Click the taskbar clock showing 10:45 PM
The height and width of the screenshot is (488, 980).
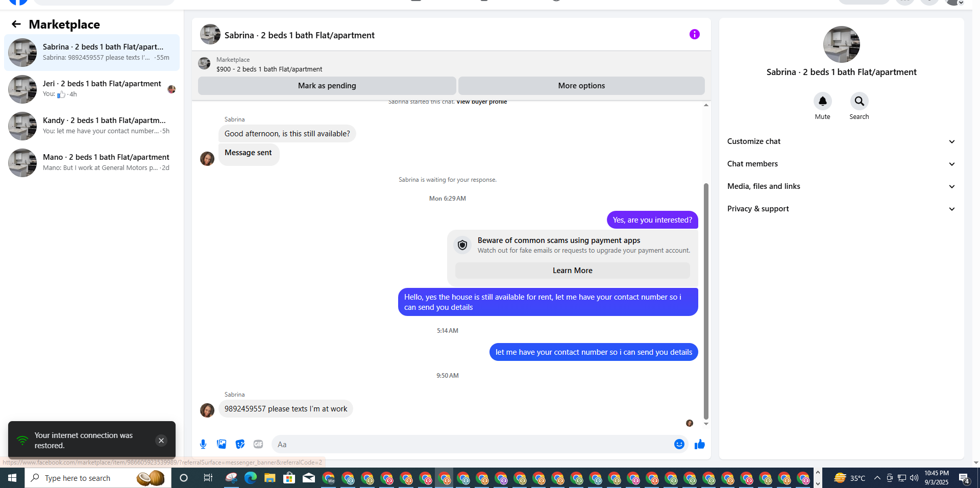pos(937,478)
